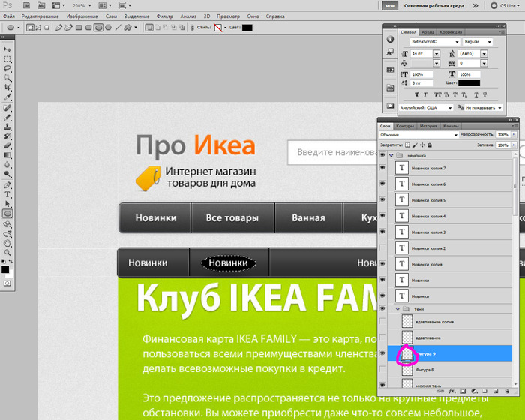Select the Brush tool
The height and width of the screenshot is (420, 525).
[7, 118]
